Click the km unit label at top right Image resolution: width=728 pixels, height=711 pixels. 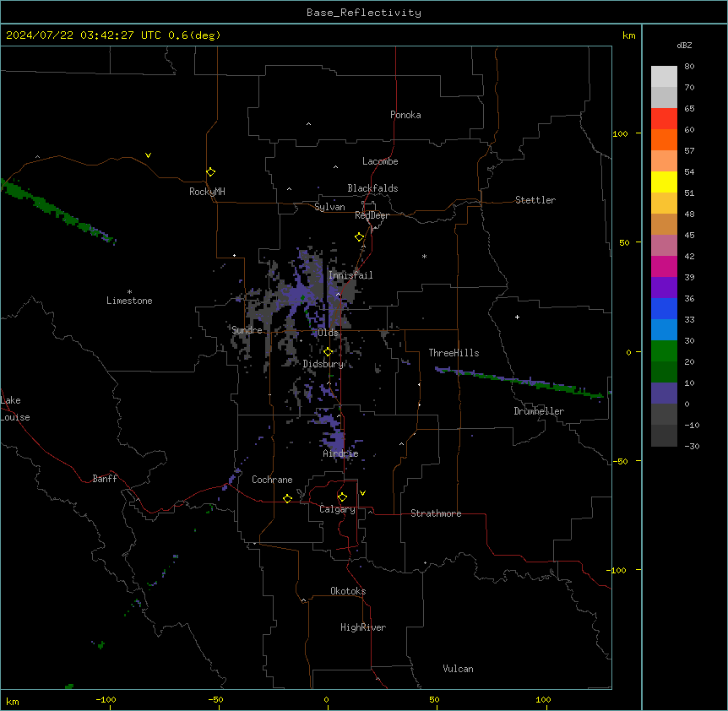pos(629,35)
